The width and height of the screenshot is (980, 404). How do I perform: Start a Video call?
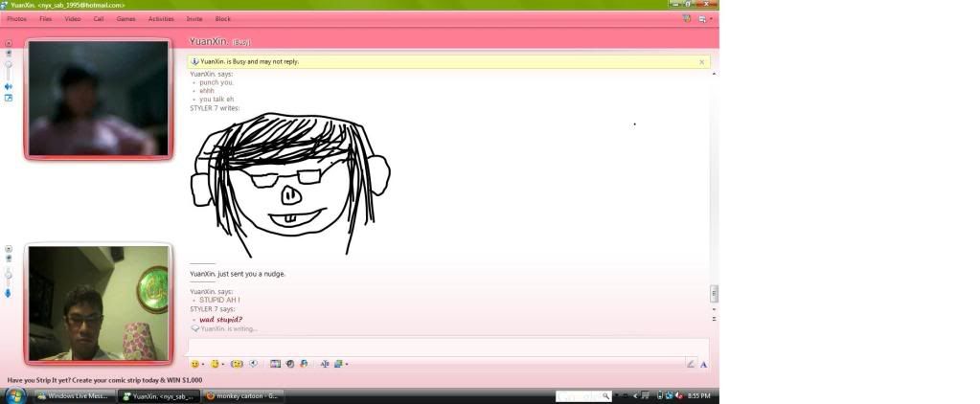point(73,19)
